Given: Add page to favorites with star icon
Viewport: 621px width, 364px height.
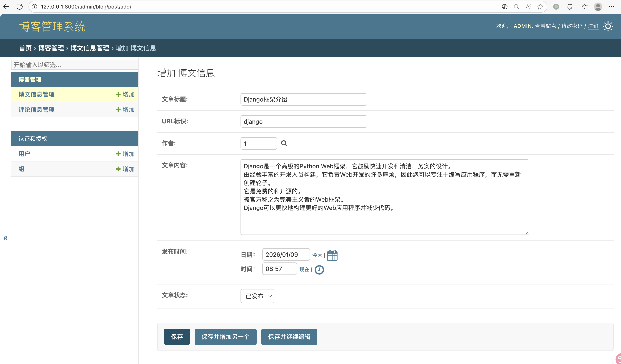Looking at the screenshot, I should click(540, 7).
